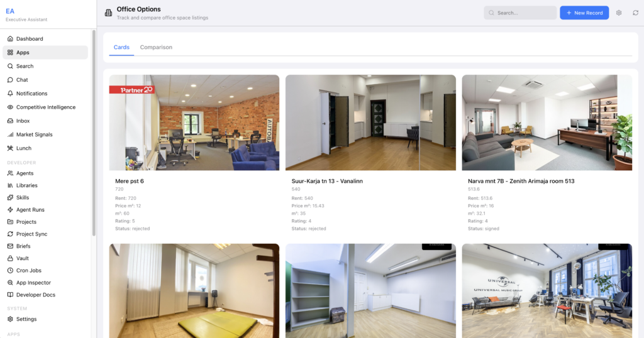The image size is (644, 338).
Task: Open Developer Docs link in sidebar
Action: point(35,295)
